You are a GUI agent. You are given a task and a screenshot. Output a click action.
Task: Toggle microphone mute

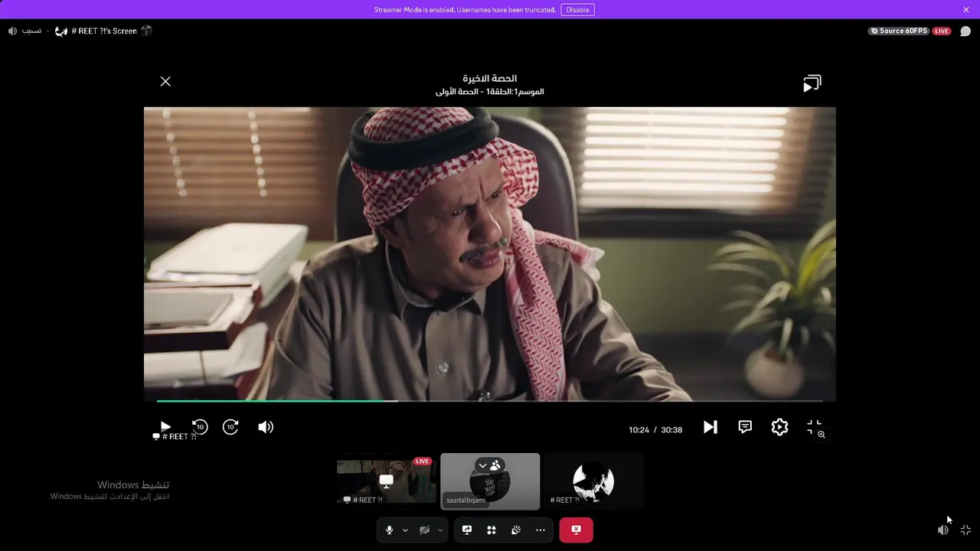pyautogui.click(x=389, y=530)
